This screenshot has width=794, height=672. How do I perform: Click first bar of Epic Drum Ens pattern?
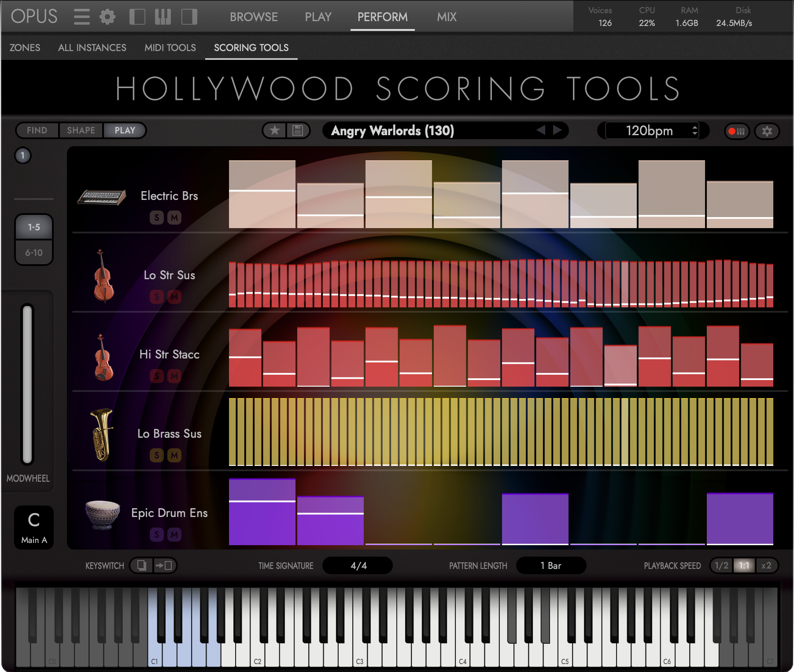[262, 512]
